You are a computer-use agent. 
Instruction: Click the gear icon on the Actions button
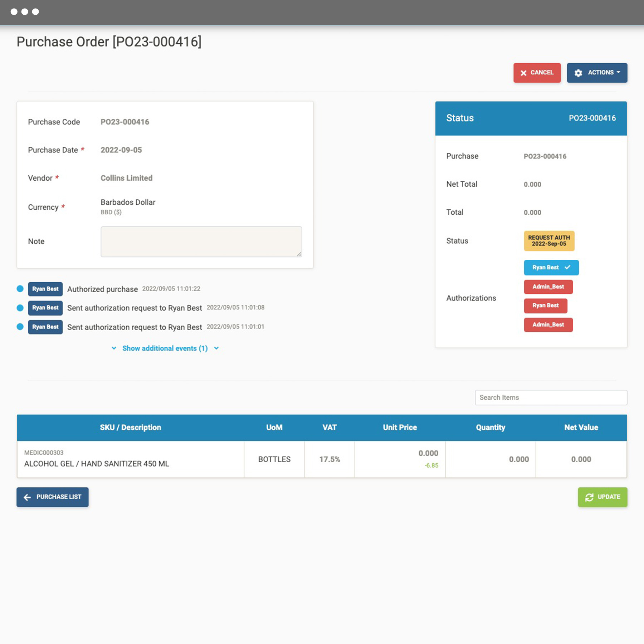[579, 73]
